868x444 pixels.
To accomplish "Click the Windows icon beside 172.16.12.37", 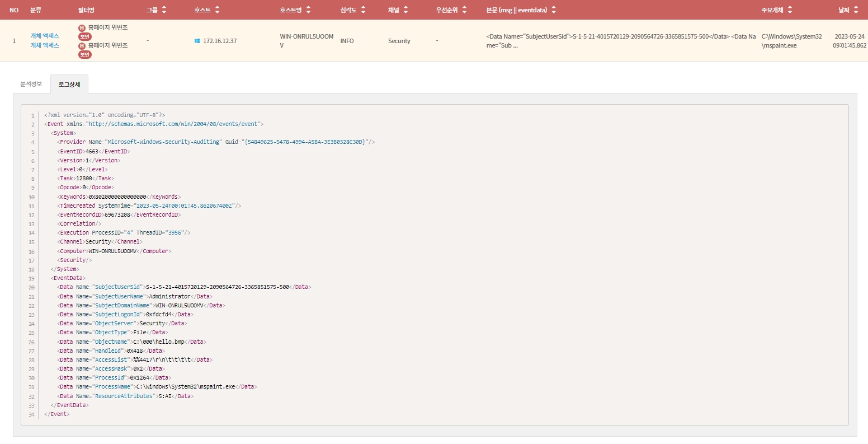I will pyautogui.click(x=197, y=41).
